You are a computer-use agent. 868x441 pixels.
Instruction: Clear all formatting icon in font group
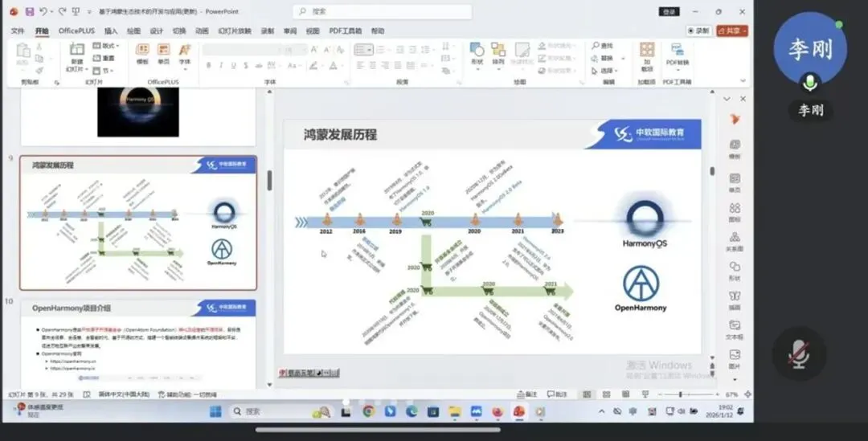coord(341,50)
